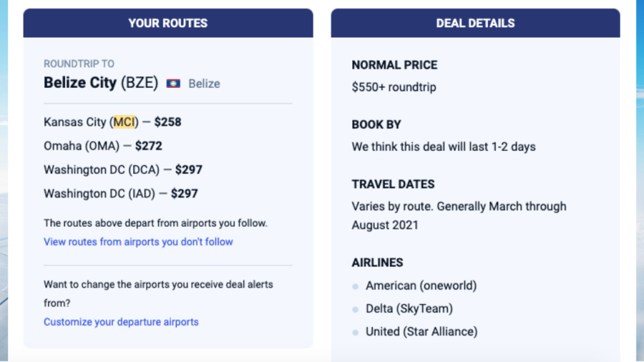Follow the Customize your departure airports link
This screenshot has width=644, height=362.
pos(121,322)
